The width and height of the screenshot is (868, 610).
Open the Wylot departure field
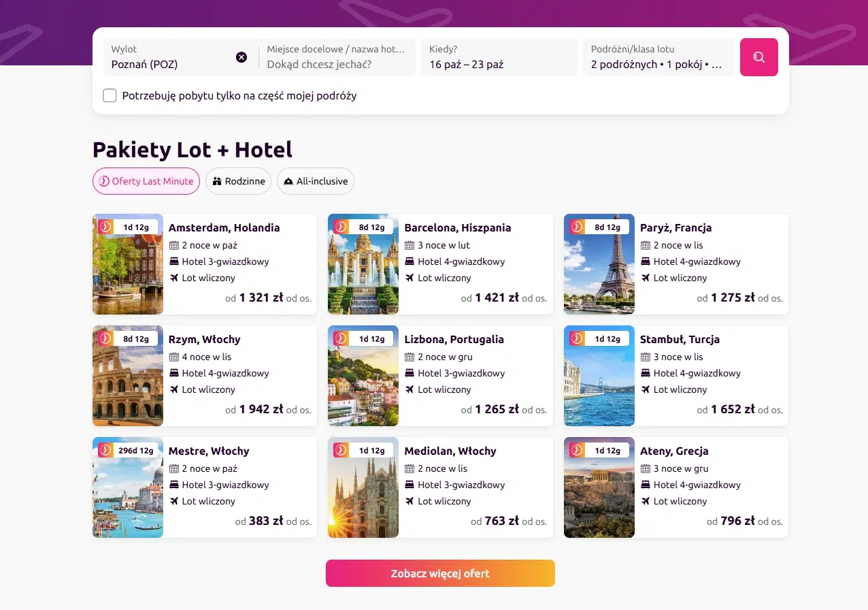(181, 57)
